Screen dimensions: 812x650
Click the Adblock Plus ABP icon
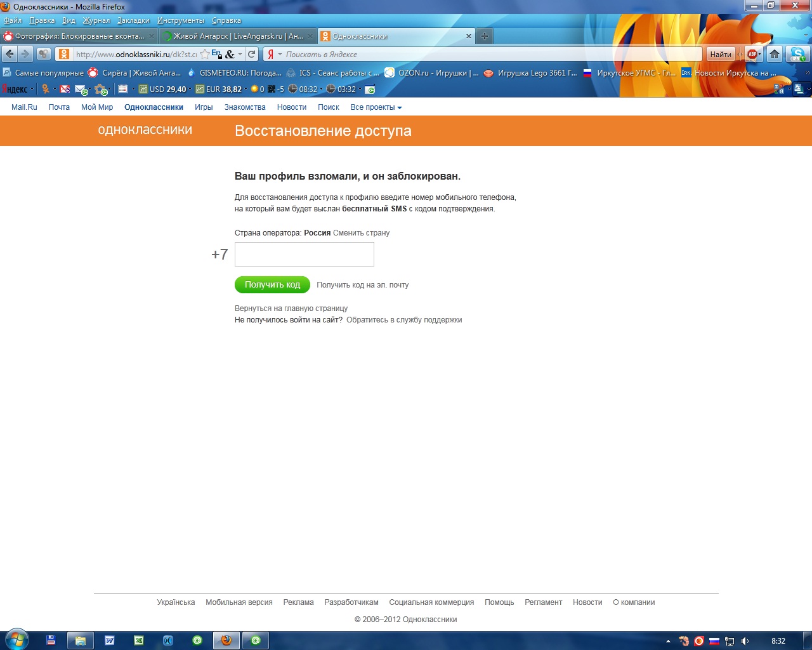(752, 55)
